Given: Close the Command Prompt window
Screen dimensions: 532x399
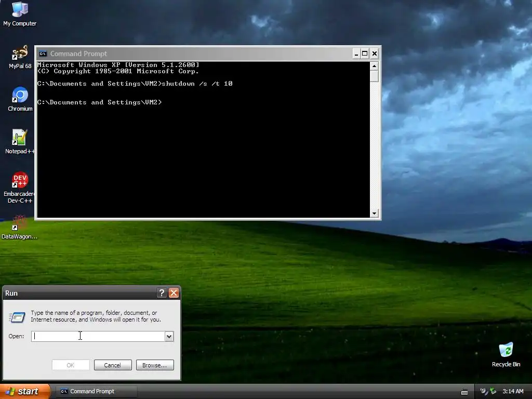Looking at the screenshot, I should (375, 54).
